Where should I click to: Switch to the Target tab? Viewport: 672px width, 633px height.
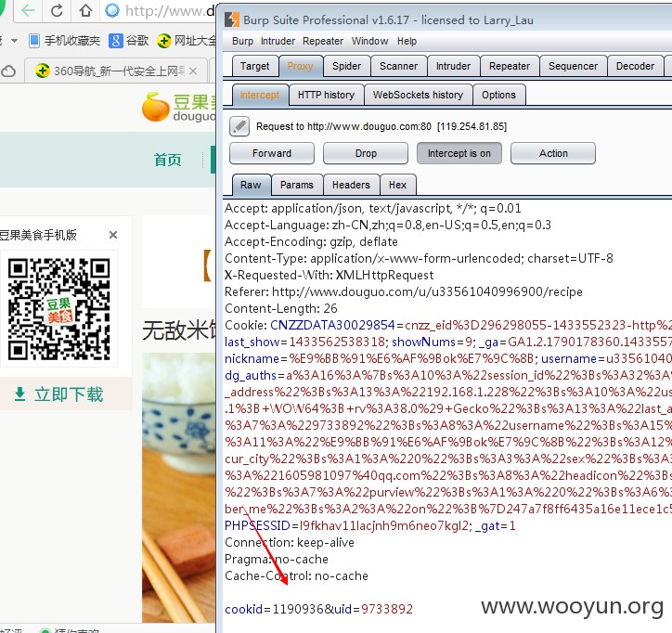254,66
